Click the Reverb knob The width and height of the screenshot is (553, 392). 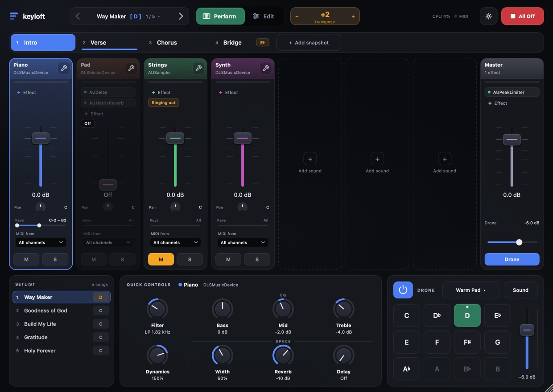coord(283,355)
